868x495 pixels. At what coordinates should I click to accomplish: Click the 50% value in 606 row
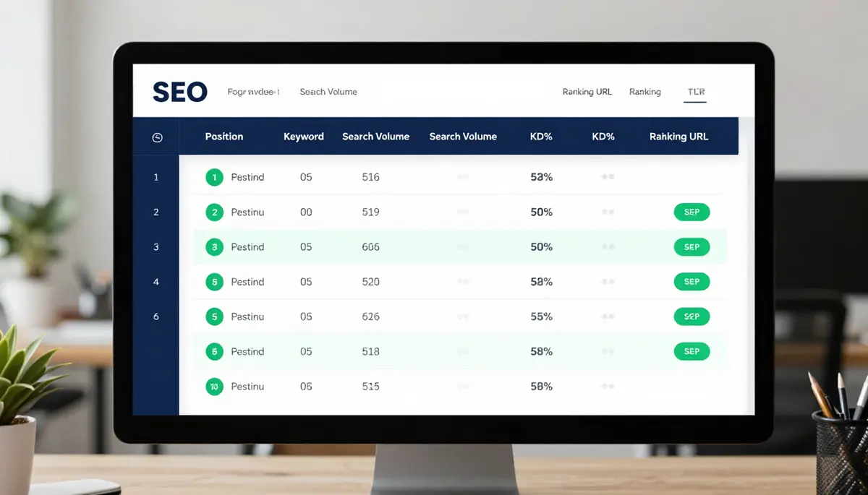[x=541, y=247]
